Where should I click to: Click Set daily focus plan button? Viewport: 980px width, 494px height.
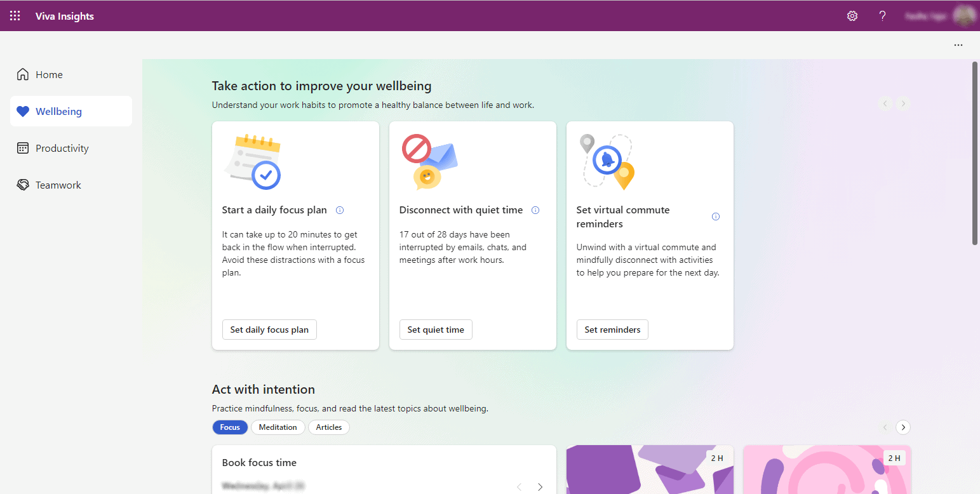coord(269,330)
